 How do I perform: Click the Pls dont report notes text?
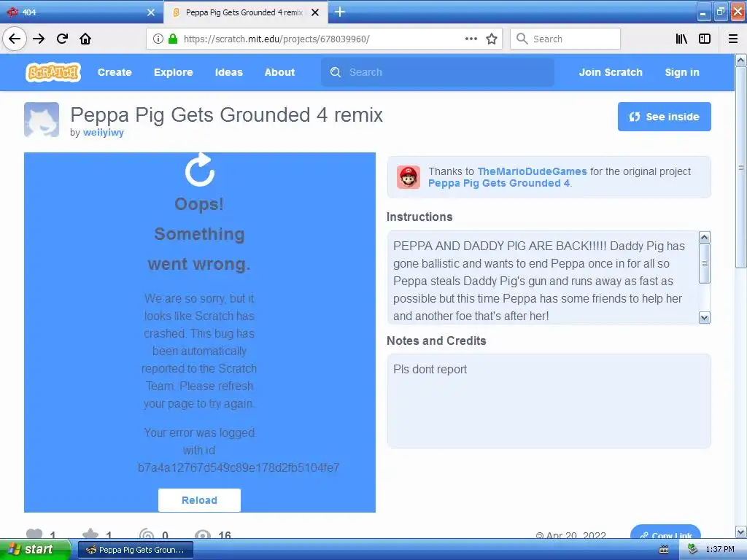coord(430,369)
